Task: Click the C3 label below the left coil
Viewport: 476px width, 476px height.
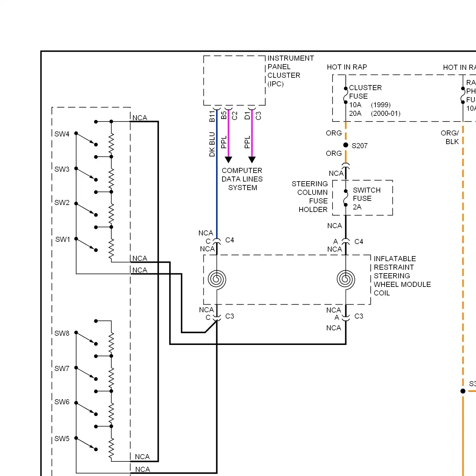Action: (x=230, y=316)
